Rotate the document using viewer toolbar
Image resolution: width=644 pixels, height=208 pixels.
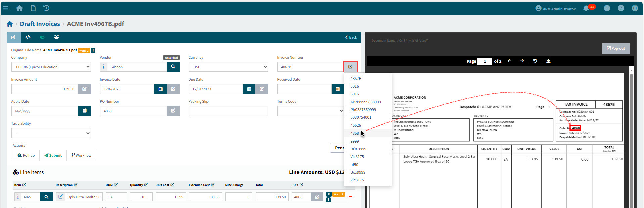535,61
